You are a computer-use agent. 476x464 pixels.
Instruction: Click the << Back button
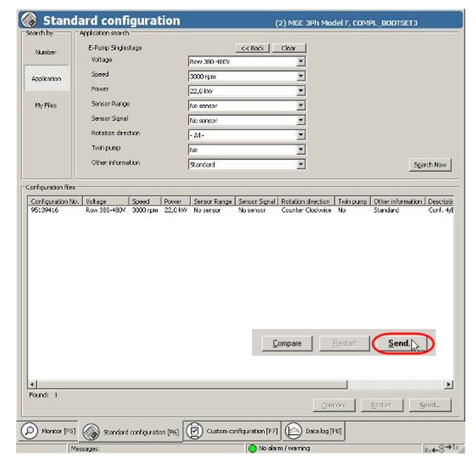point(252,48)
